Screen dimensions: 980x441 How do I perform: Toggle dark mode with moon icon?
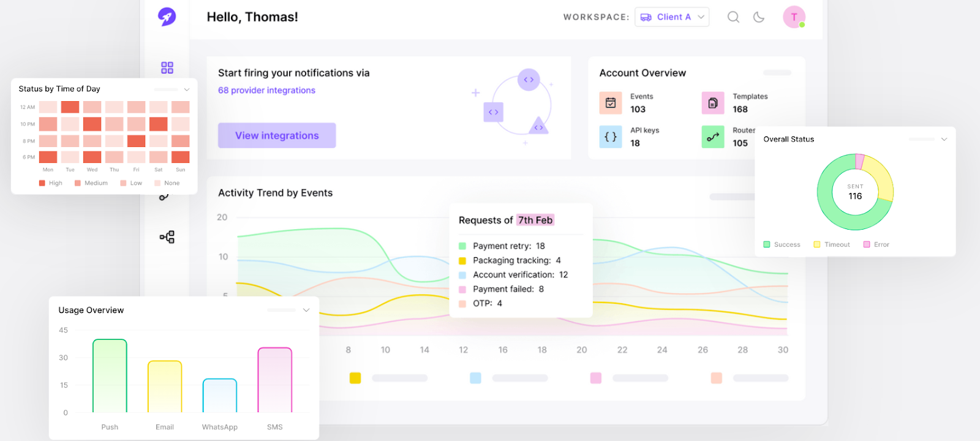759,17
